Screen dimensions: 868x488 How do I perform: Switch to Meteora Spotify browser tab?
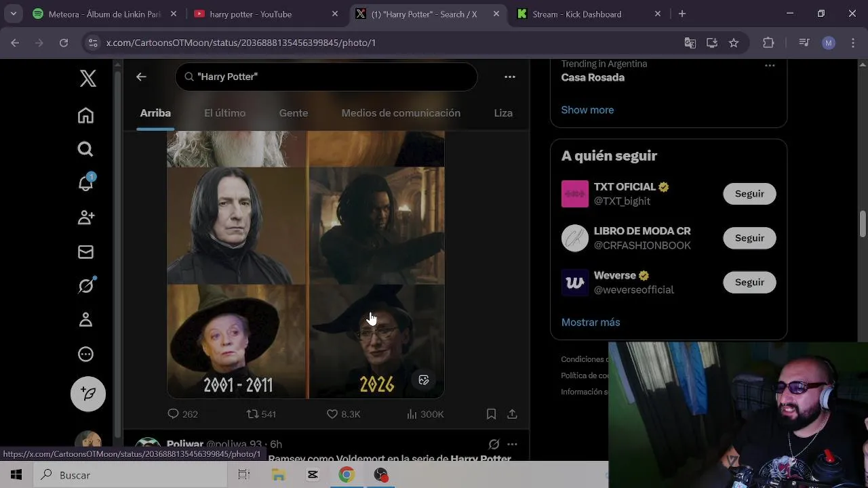(104, 14)
